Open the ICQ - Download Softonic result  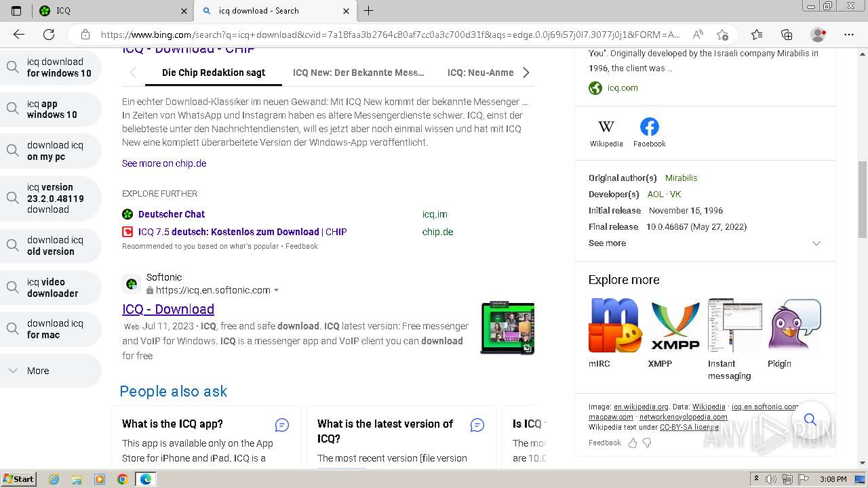click(168, 309)
